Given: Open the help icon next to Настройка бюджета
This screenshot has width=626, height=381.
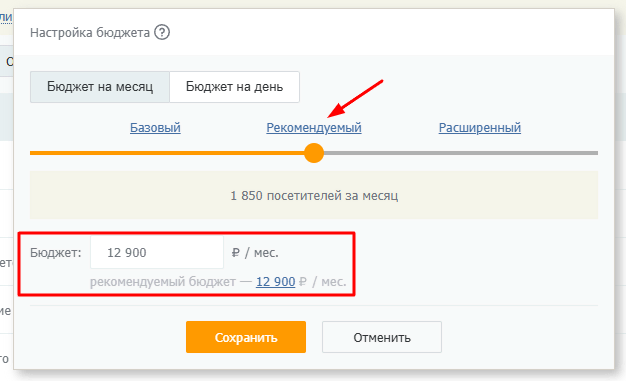Looking at the screenshot, I should [x=162, y=32].
